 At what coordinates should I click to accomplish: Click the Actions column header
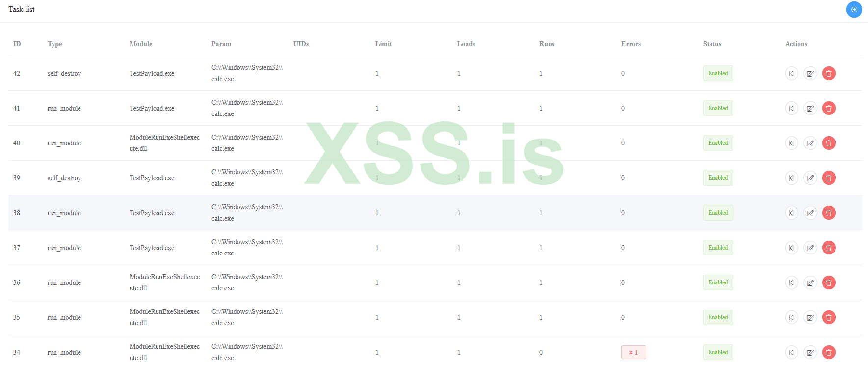(796, 44)
